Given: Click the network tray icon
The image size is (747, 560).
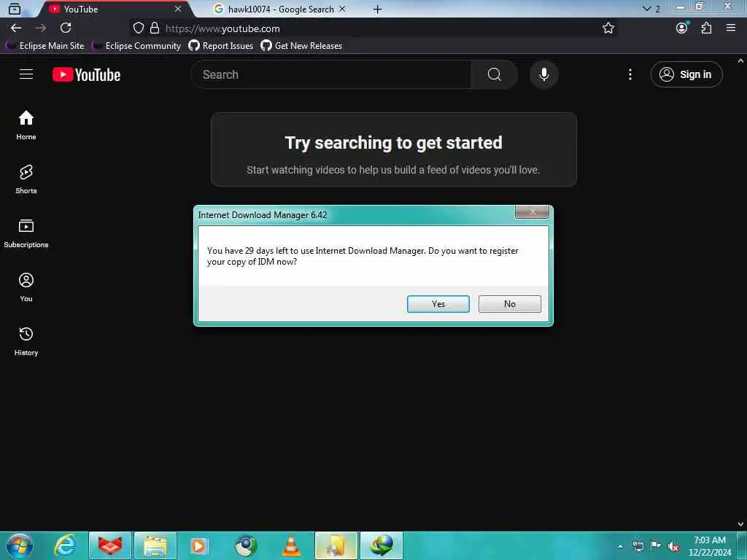Looking at the screenshot, I should [638, 547].
